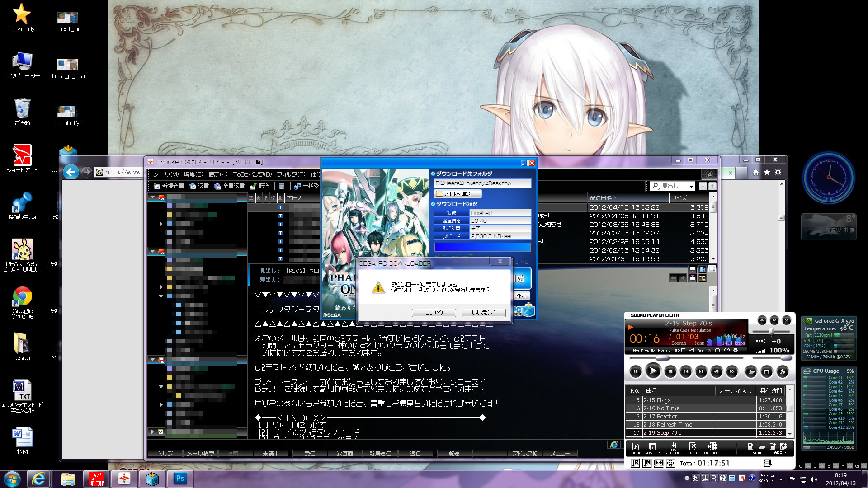Image resolution: width=868 pixels, height=488 pixels.
Task: Open the 表示(V) menu in Shuriken
Action: (218, 174)
